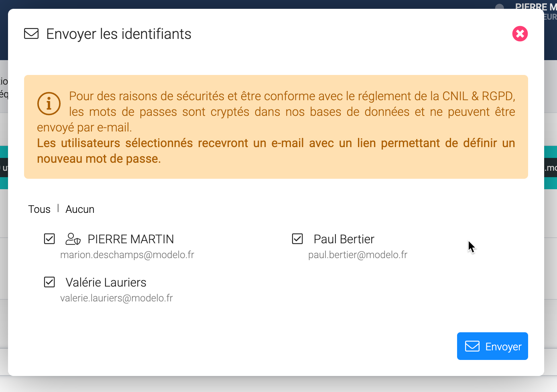Click the valerie.lauriers@modelo.fr email address

(116, 298)
